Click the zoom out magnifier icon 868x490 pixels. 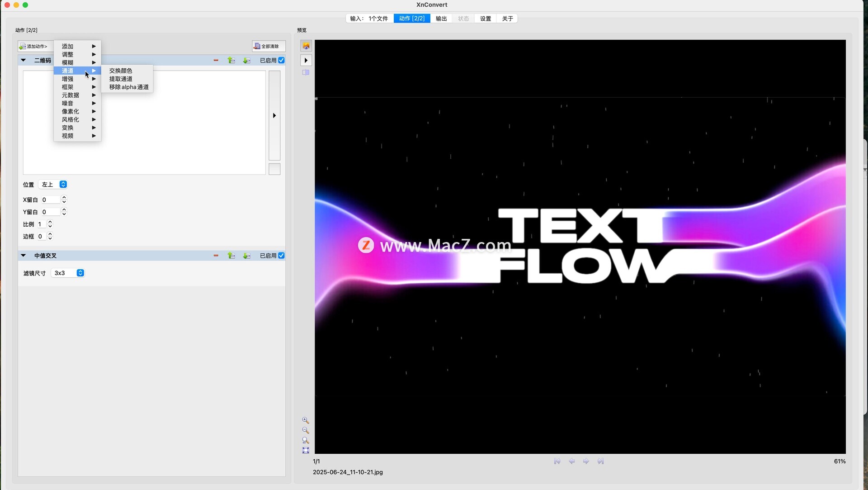click(x=306, y=430)
